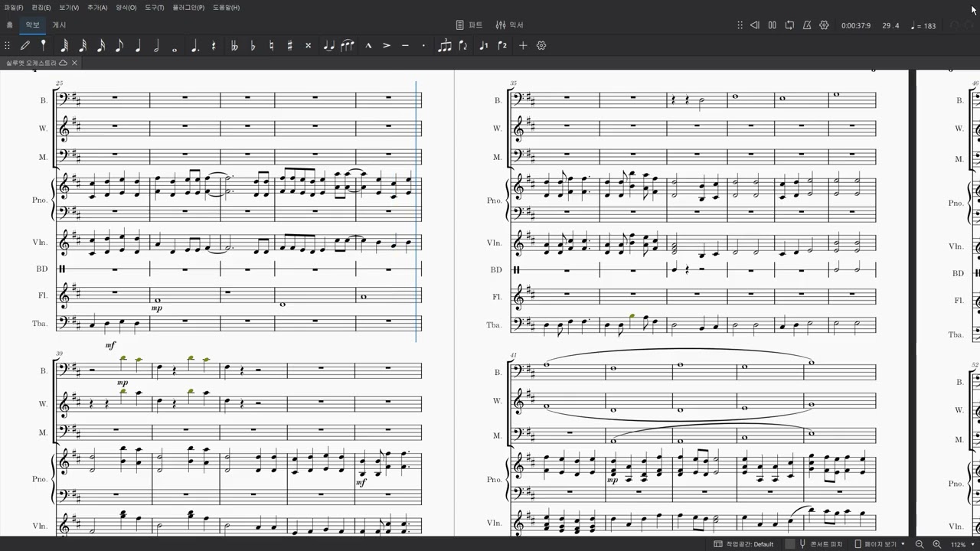Open the 파일(F) menu

coord(14,8)
